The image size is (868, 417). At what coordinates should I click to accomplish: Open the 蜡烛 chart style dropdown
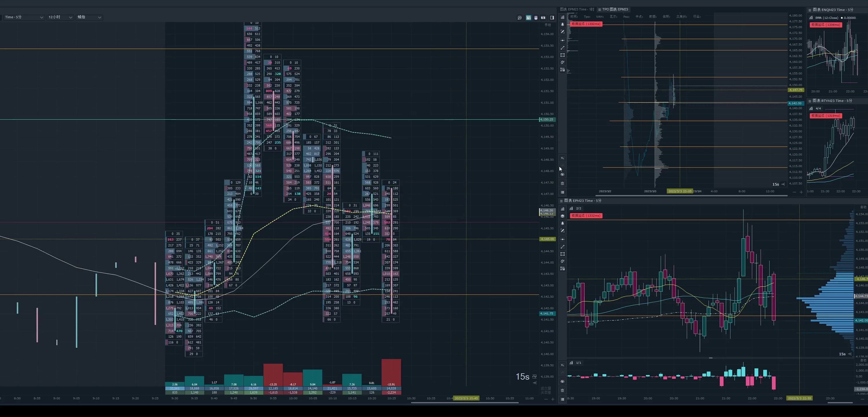pos(89,17)
